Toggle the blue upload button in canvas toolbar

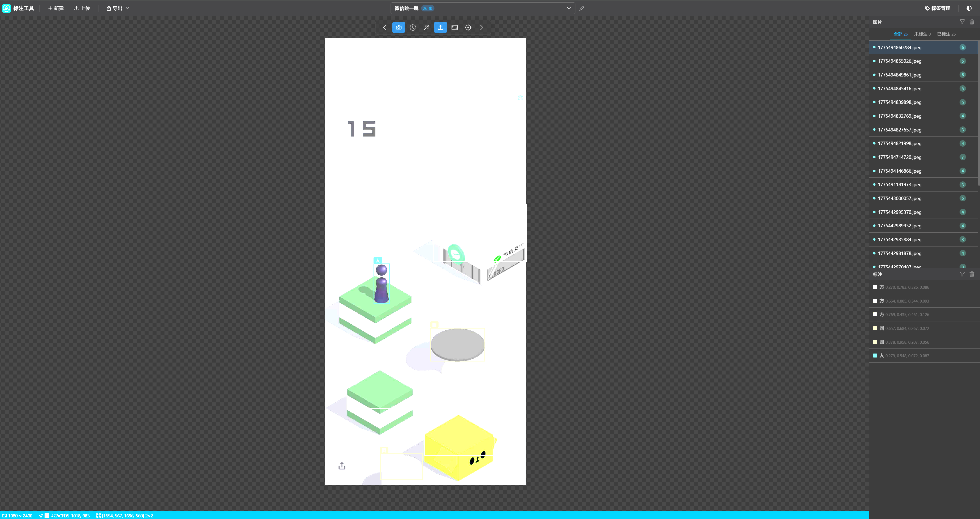[440, 27]
